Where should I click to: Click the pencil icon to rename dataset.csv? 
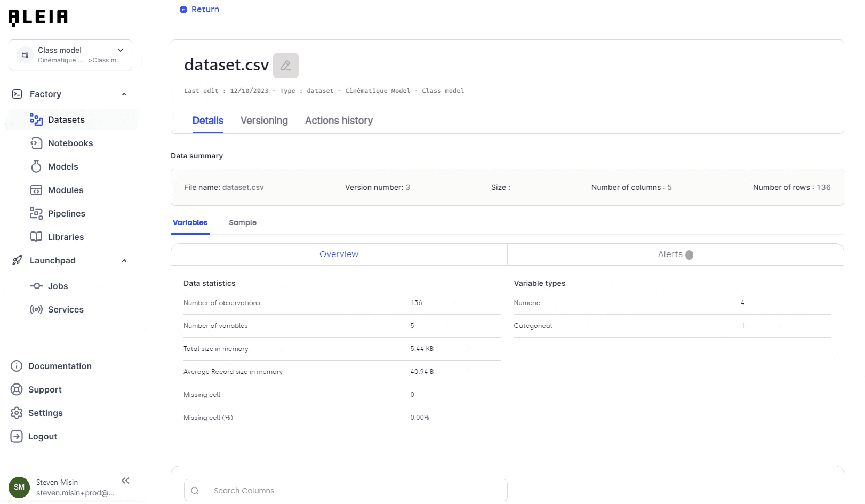tap(286, 65)
